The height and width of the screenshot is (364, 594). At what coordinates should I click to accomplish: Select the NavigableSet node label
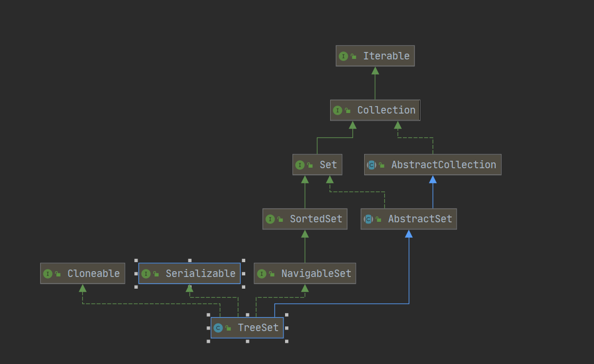point(316,274)
